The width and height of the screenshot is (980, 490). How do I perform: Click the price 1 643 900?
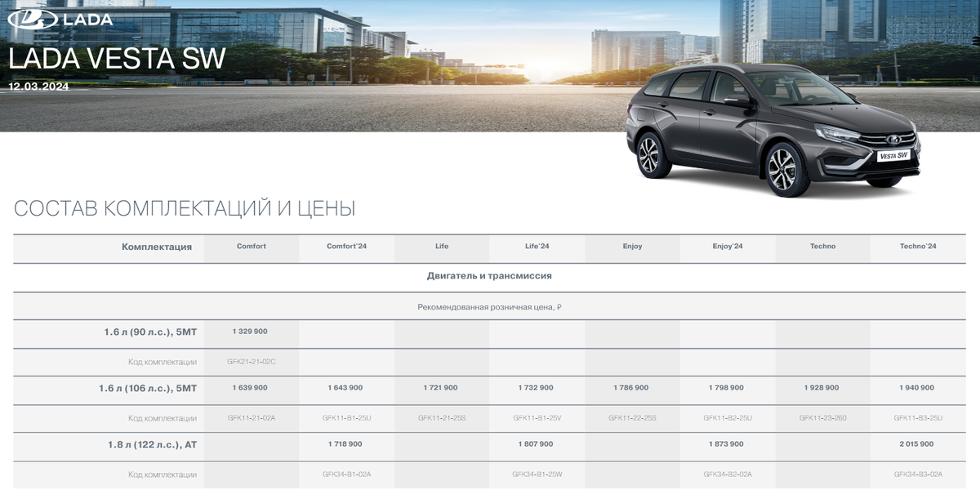click(x=345, y=388)
